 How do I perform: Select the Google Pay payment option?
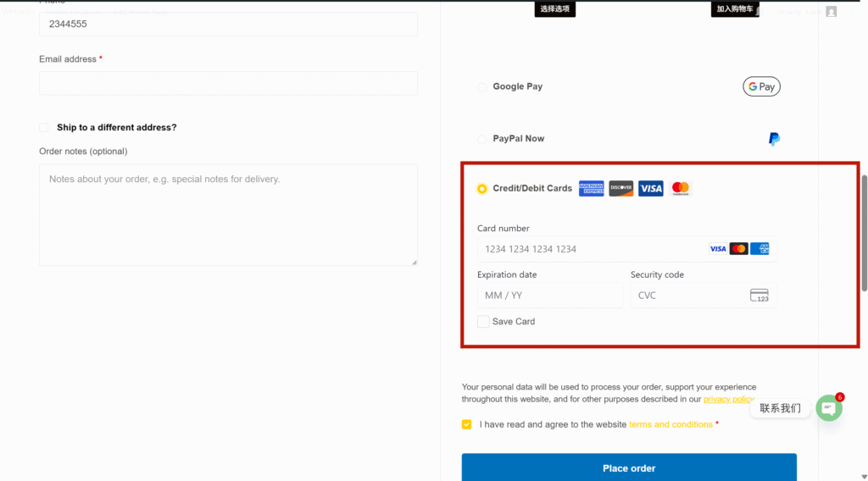click(481, 87)
